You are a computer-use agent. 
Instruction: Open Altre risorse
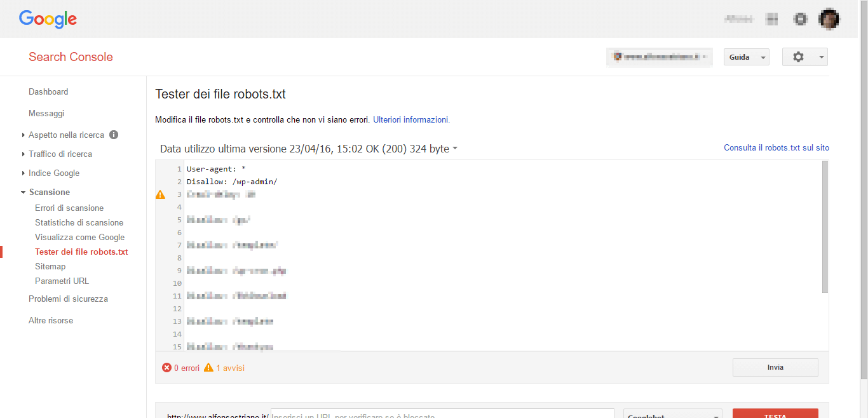pyautogui.click(x=51, y=320)
